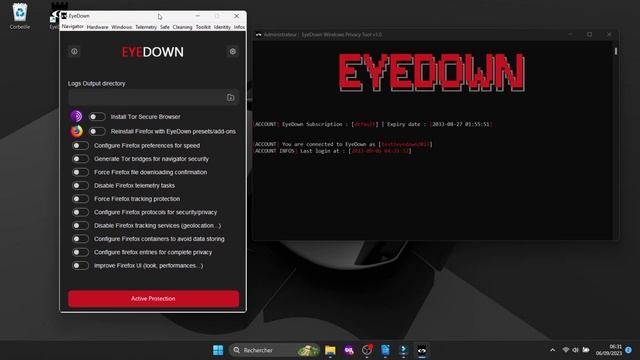Switch to the Infos tab
This screenshot has width=640, height=360.
point(239,27)
